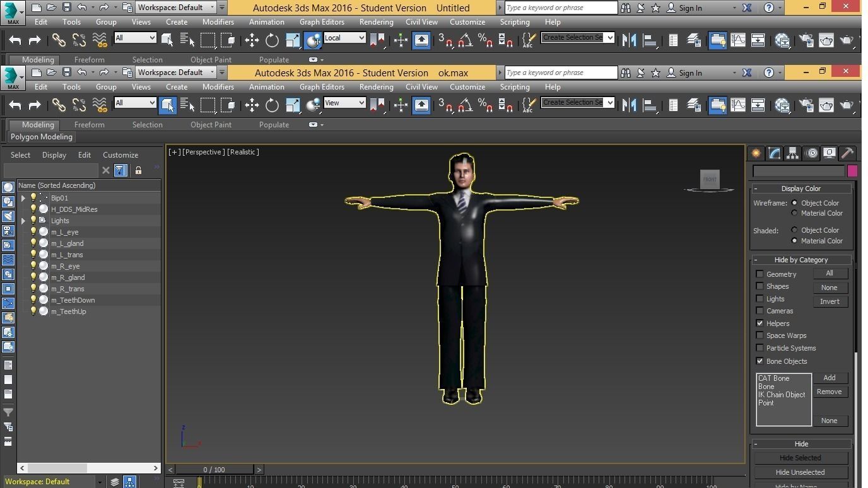
Task: Open Rendering menu in ok.max window
Action: [376, 87]
